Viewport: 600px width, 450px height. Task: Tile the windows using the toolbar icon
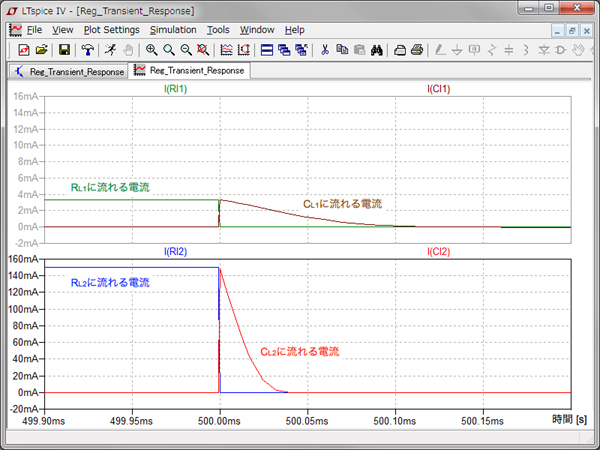pyautogui.click(x=267, y=49)
